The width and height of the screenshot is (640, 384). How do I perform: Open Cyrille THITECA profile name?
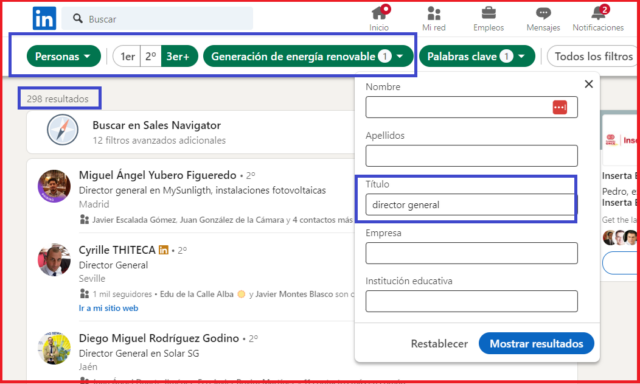[117, 250]
